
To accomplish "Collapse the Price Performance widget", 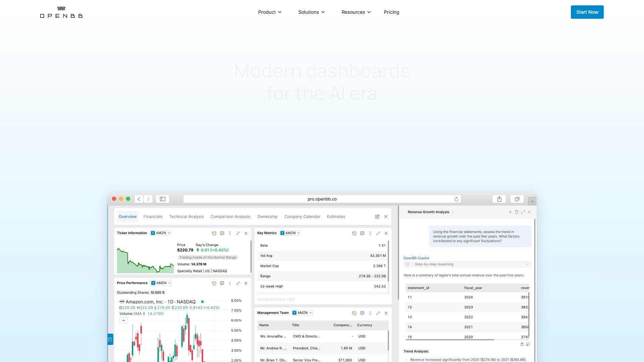I will point(238,283).
